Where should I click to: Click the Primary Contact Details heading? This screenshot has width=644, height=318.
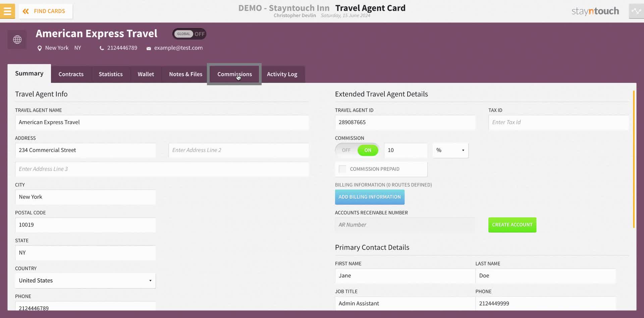[x=372, y=248]
